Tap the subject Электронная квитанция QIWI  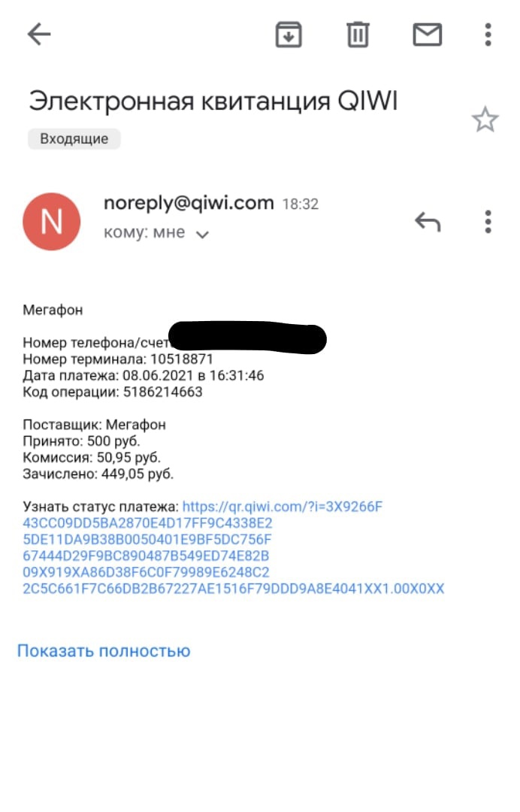pos(213,101)
